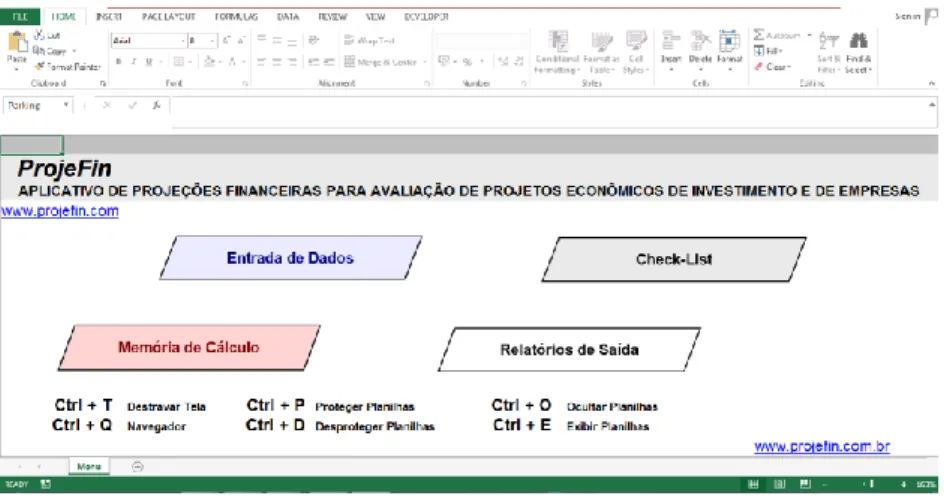The image size is (944, 499).
Task: Click the font color letter A icon
Action: coord(232,61)
